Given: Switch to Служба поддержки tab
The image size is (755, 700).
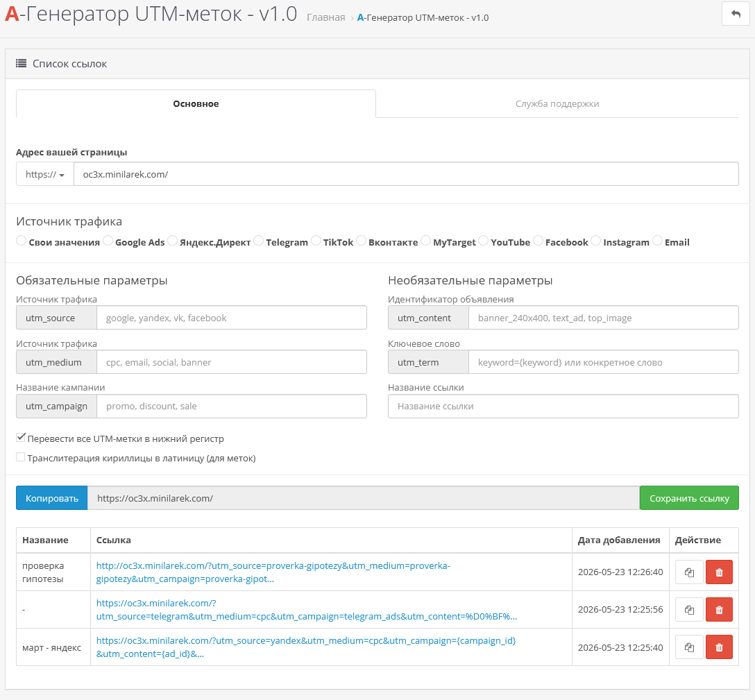Looking at the screenshot, I should coord(557,103).
